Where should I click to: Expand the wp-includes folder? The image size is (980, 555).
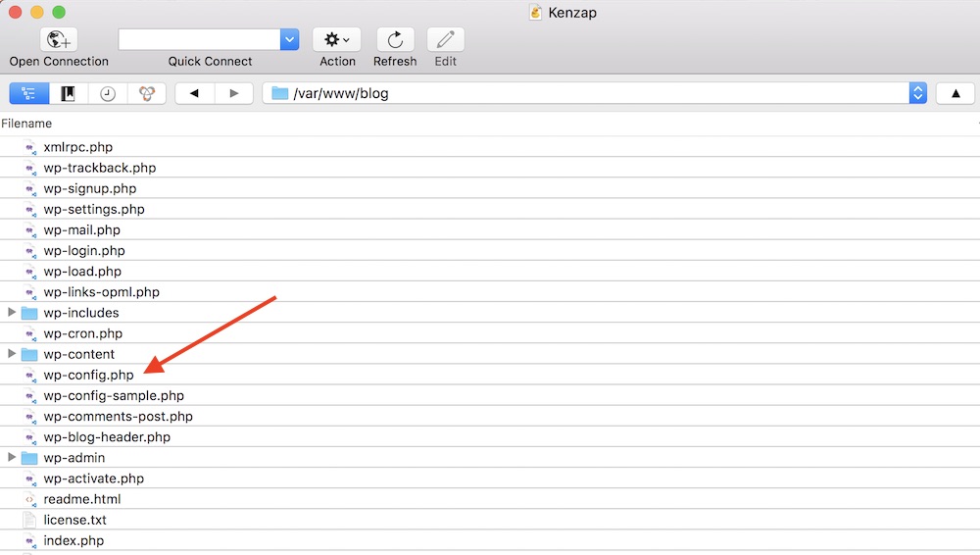[11, 312]
